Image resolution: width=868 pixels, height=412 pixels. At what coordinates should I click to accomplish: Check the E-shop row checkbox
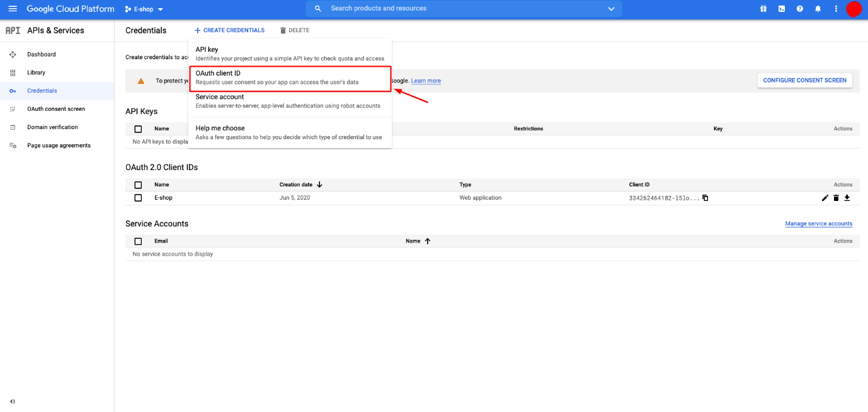[x=138, y=198]
